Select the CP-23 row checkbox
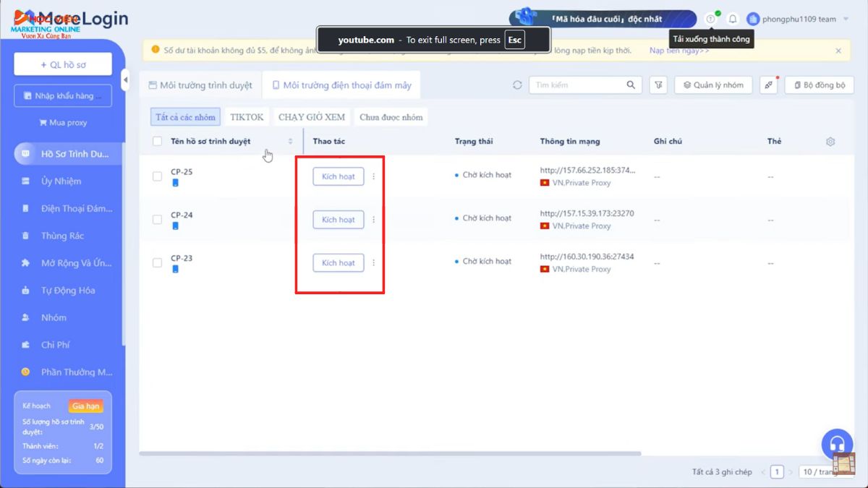 point(157,263)
